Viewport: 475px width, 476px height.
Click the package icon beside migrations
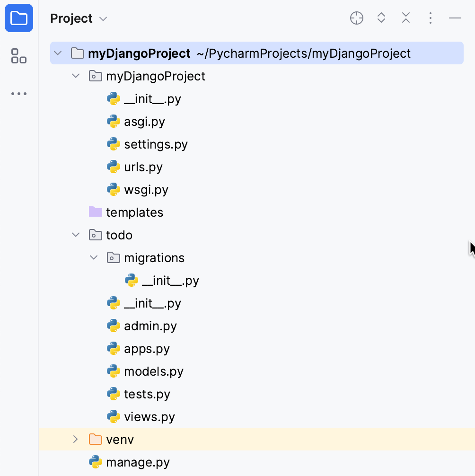pyautogui.click(x=113, y=257)
